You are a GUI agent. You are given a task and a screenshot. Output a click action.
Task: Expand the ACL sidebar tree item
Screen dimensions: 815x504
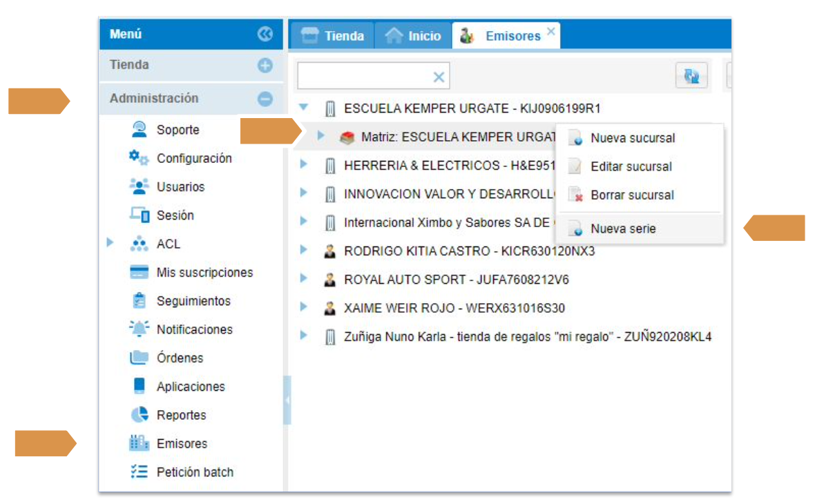(x=110, y=243)
